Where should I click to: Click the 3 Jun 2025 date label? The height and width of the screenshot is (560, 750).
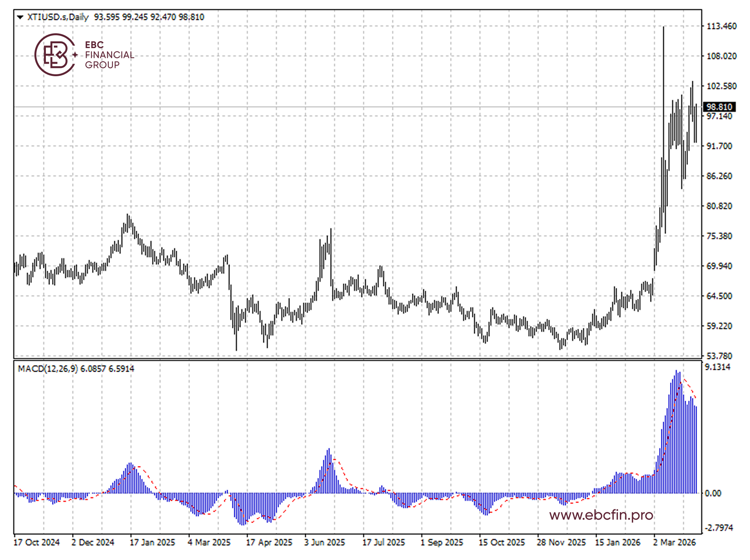click(x=324, y=542)
